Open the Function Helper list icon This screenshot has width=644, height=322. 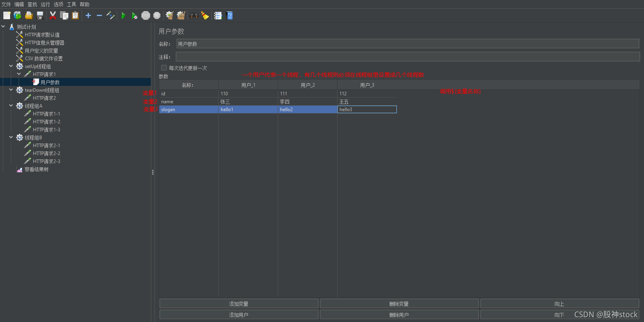(x=218, y=15)
